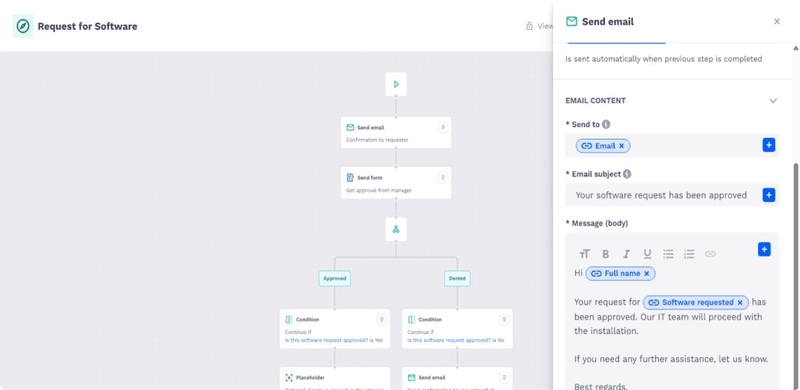Click the info icon next to Send to
Image resolution: width=800 pixels, height=390 pixels.
(x=606, y=124)
